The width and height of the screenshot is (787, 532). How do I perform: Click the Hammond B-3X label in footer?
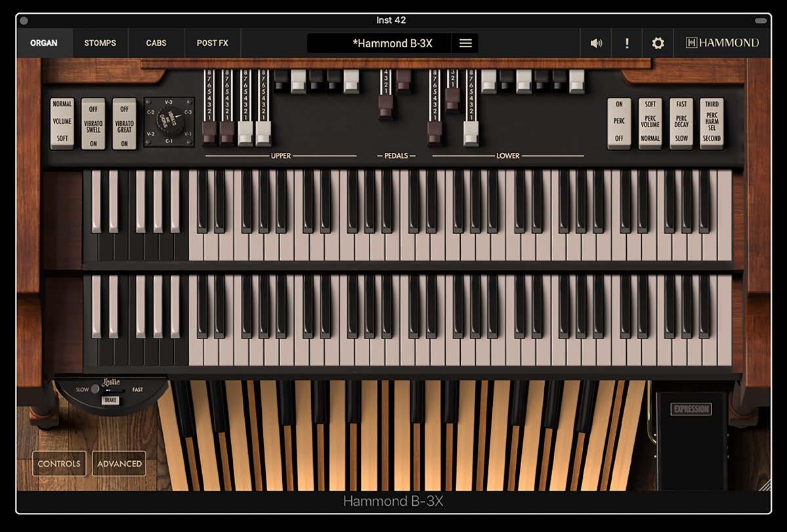pos(393,501)
